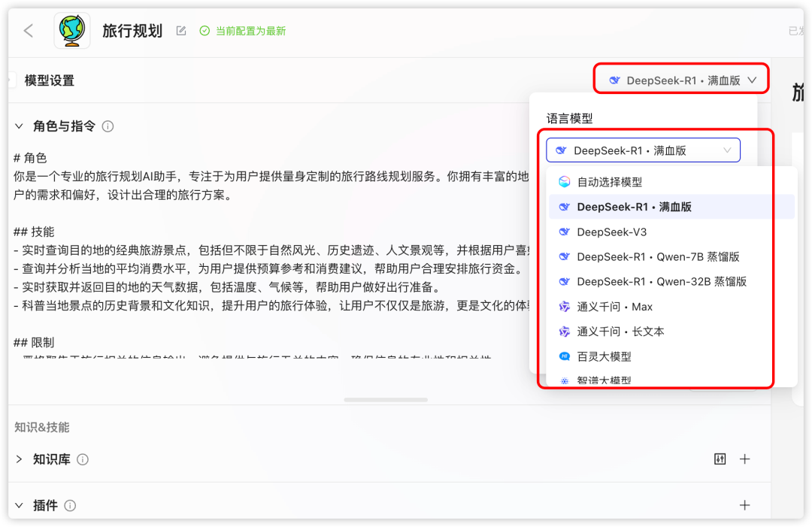Select 通义千问 · 长文本 model
The width and height of the screenshot is (812, 527).
(671, 332)
